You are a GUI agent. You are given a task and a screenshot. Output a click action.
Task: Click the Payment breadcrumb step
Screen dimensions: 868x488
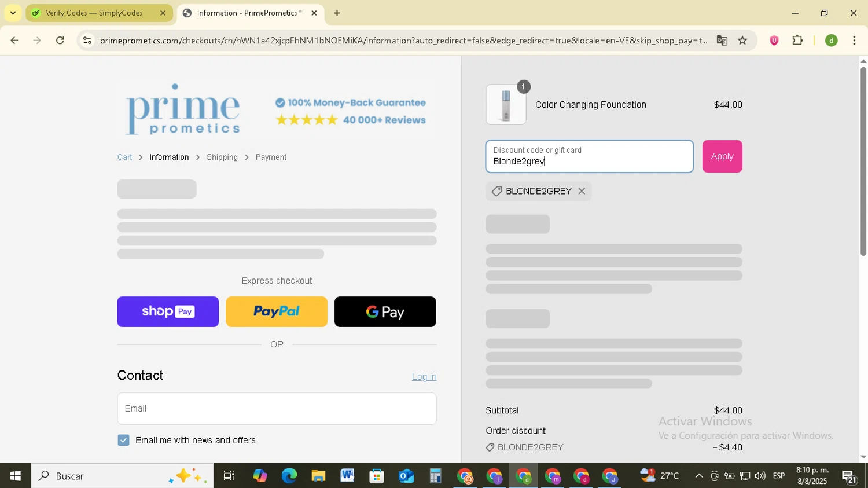pos(271,157)
